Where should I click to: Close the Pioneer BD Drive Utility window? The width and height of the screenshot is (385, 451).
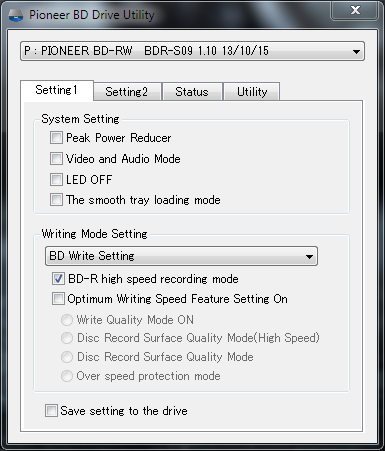pyautogui.click(x=355, y=10)
